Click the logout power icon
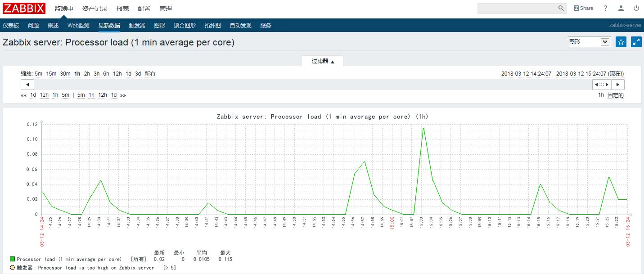 [x=636, y=8]
